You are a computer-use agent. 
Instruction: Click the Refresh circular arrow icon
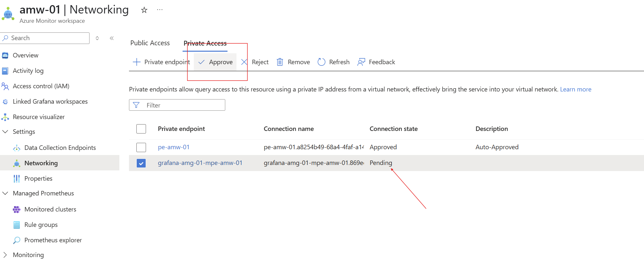click(x=322, y=62)
